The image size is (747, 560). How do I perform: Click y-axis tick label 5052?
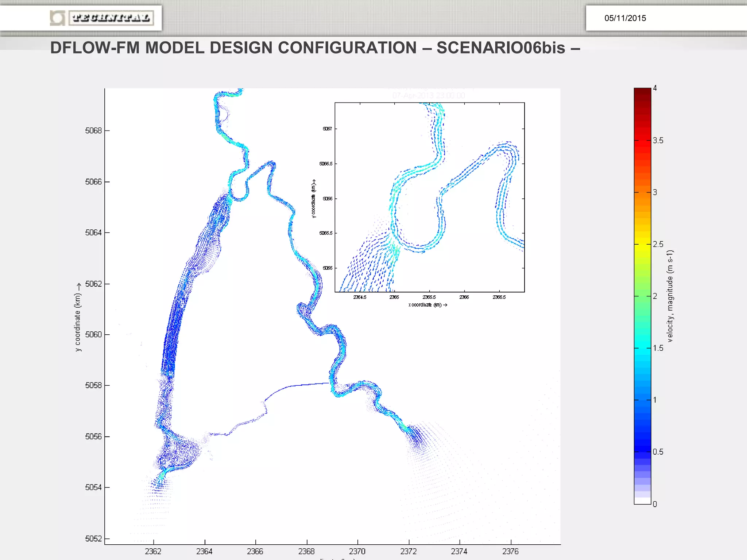[x=93, y=538]
